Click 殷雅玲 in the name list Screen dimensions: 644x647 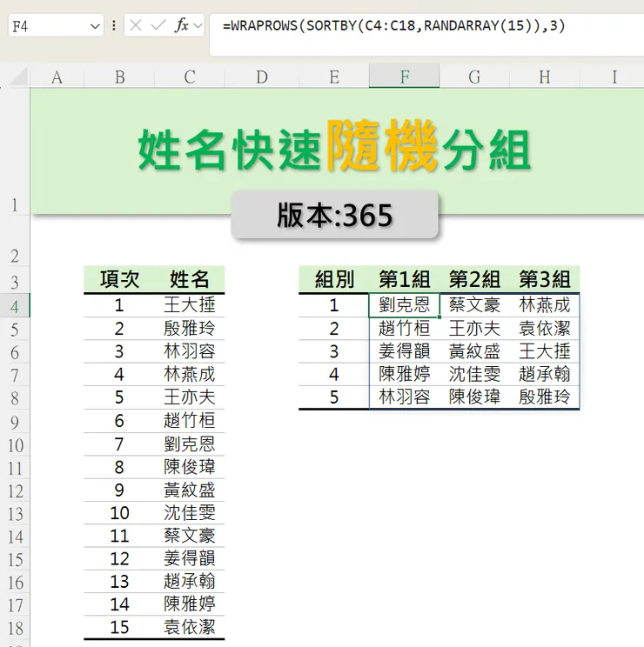[190, 329]
